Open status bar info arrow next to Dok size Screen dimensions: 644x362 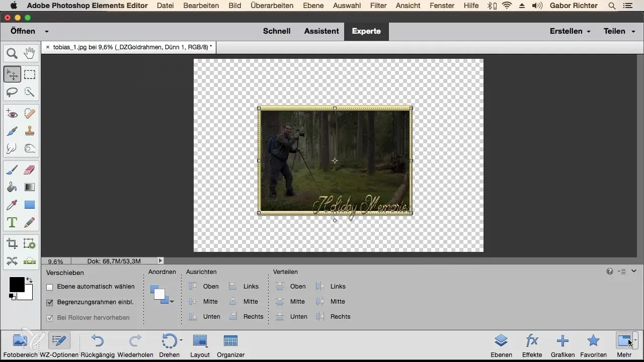coord(160,261)
